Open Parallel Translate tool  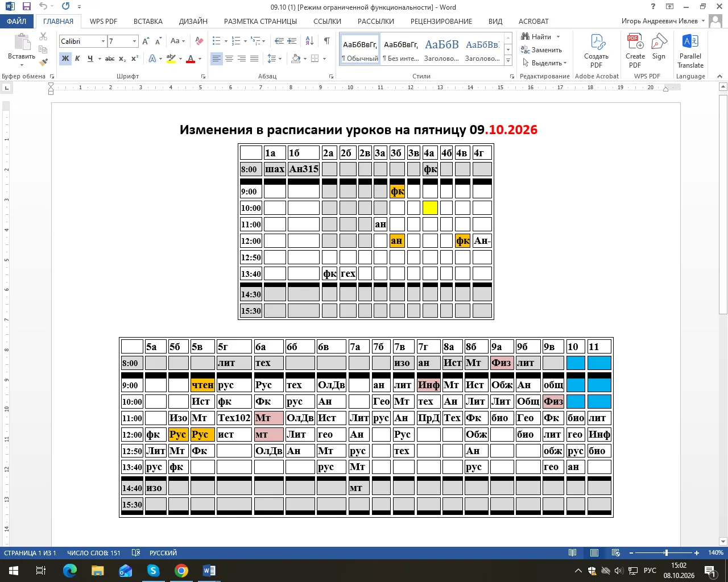coord(690,52)
